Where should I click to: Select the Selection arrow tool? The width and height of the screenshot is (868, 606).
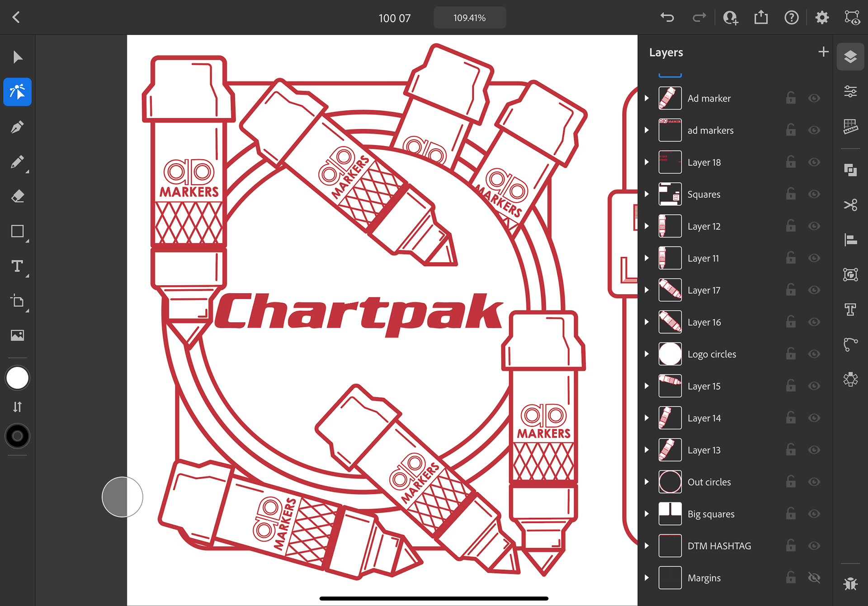point(18,57)
